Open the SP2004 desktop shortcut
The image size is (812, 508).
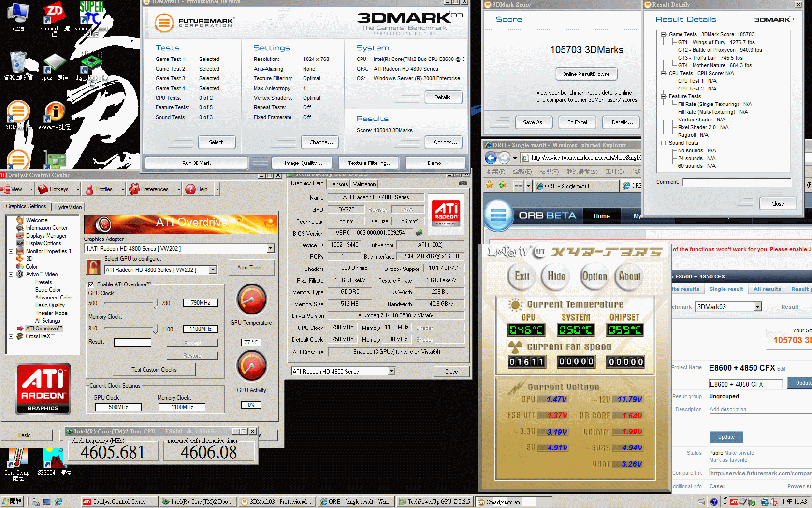coord(54,462)
